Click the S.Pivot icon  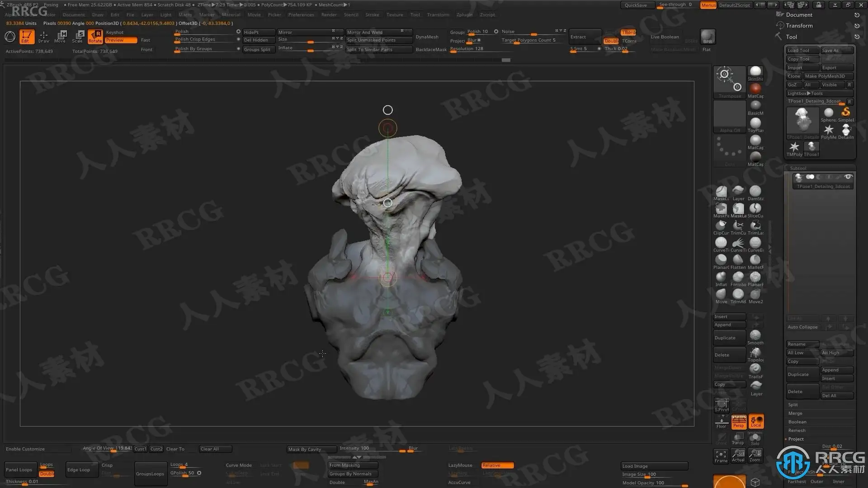coord(722,405)
